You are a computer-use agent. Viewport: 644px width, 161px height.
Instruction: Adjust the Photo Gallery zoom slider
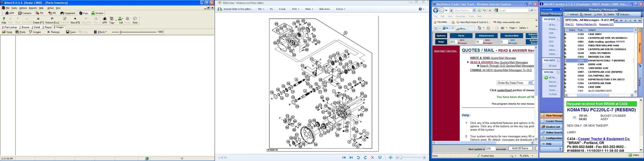tap(401, 157)
